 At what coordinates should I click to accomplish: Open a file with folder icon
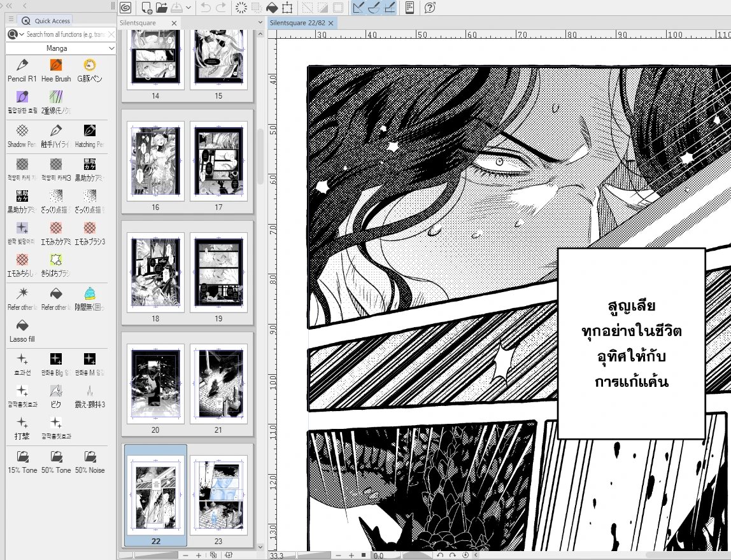161,8
